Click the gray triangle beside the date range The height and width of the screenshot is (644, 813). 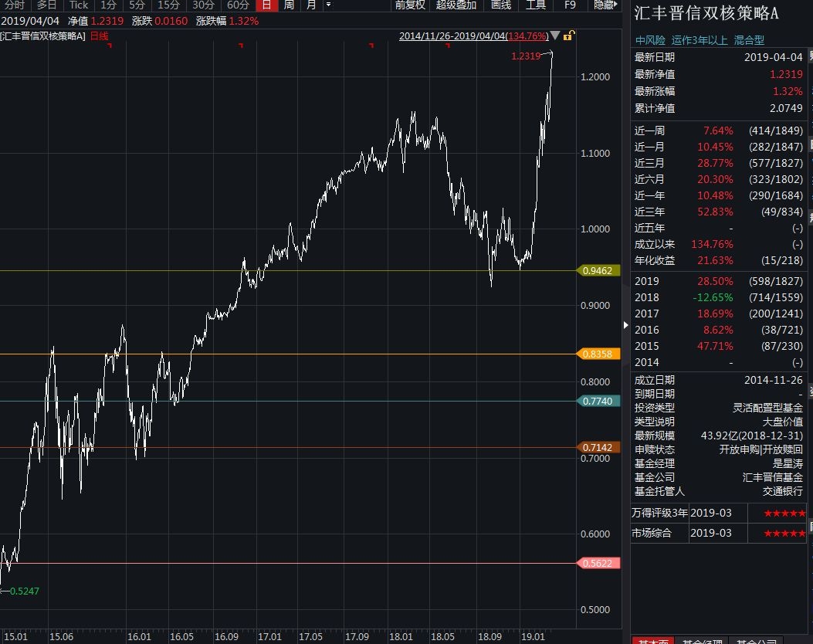point(555,36)
